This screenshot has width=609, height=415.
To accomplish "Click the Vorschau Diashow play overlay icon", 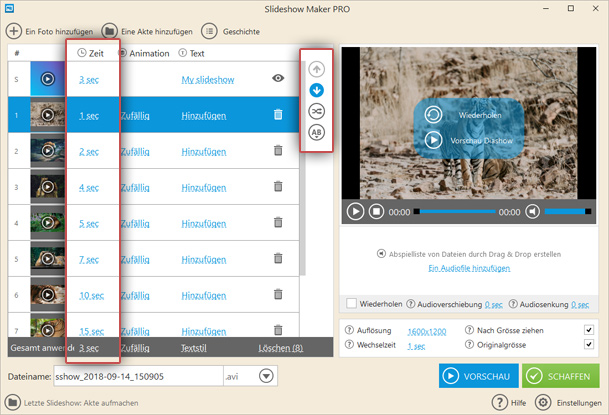I will 433,140.
